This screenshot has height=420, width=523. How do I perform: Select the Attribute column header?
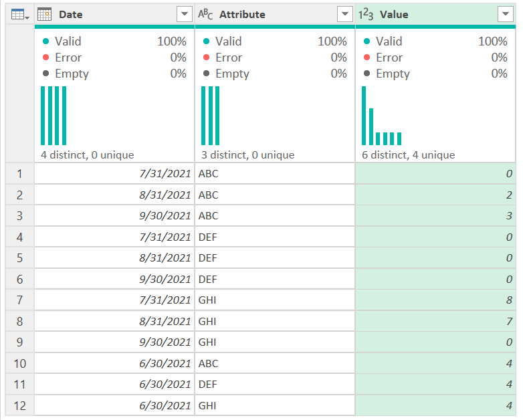pyautogui.click(x=275, y=14)
